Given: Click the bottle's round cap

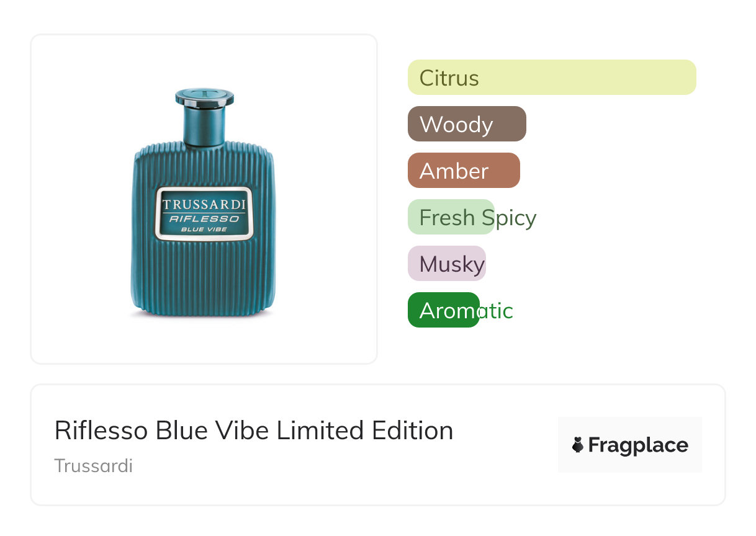Looking at the screenshot, I should 204,97.
